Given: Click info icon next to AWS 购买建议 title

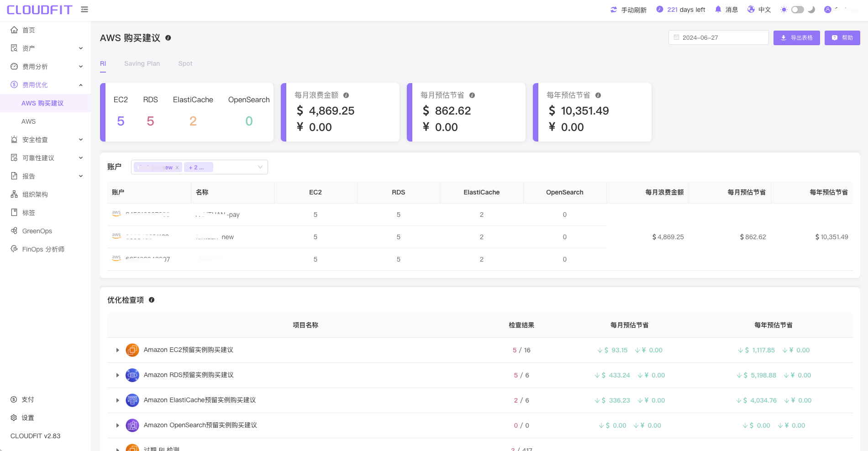Looking at the screenshot, I should (168, 38).
